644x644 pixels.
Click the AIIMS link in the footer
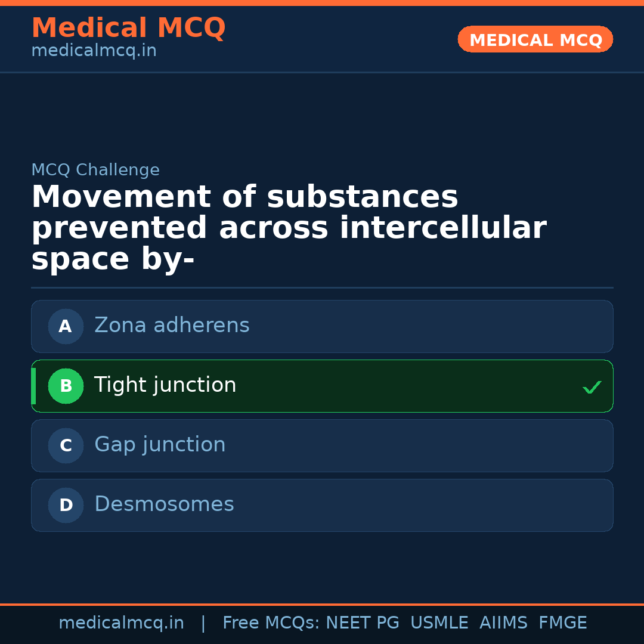click(x=504, y=622)
